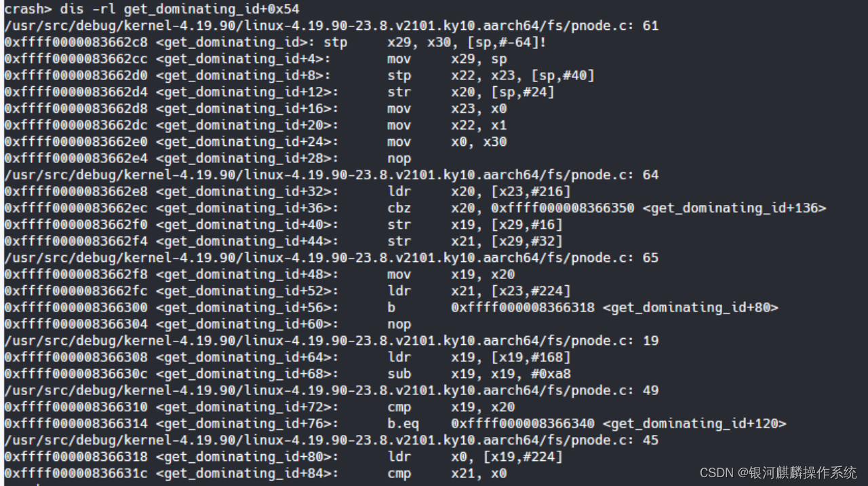
Task: Click the ldr x20, [x23,#216] instruction
Action: (479, 191)
